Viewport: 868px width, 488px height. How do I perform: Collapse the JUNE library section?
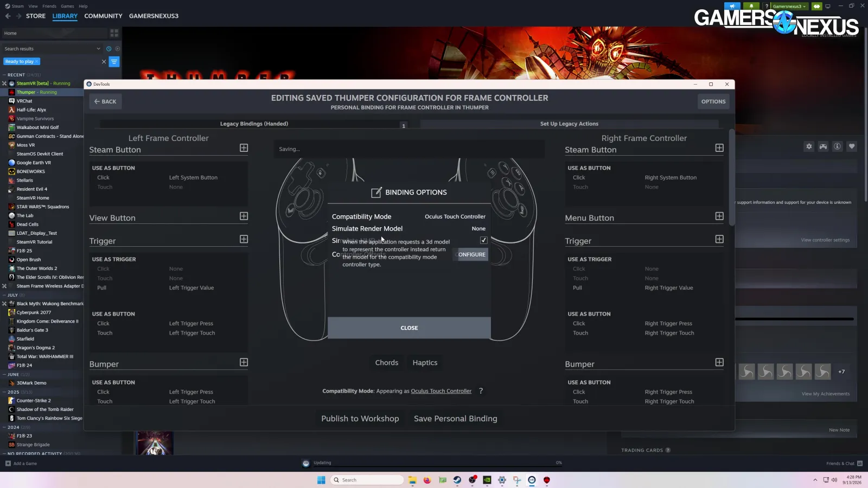coord(4,374)
